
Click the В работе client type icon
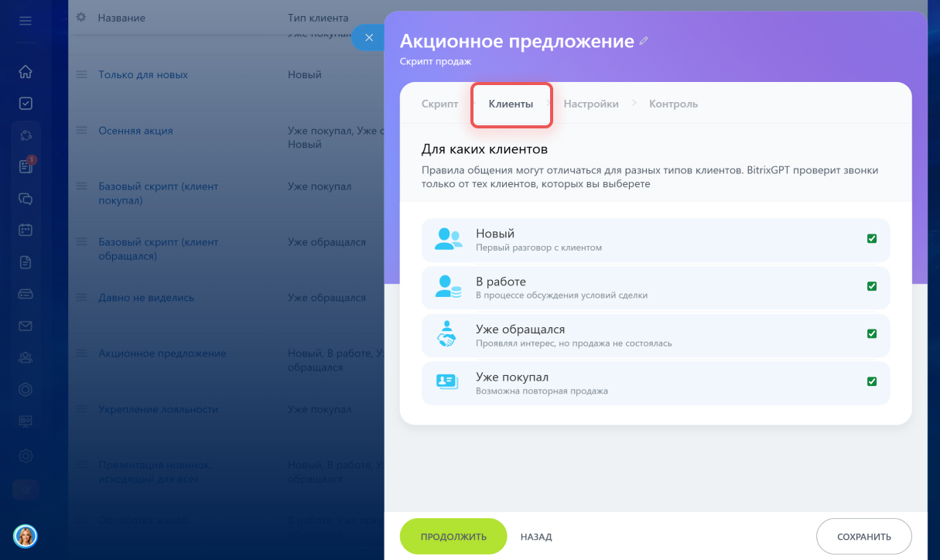pos(448,287)
